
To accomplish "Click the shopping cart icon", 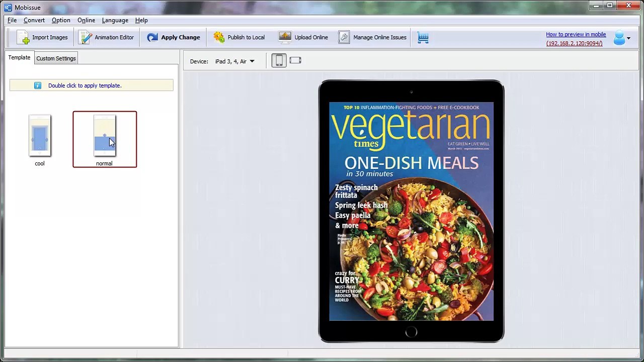I will 423,38.
